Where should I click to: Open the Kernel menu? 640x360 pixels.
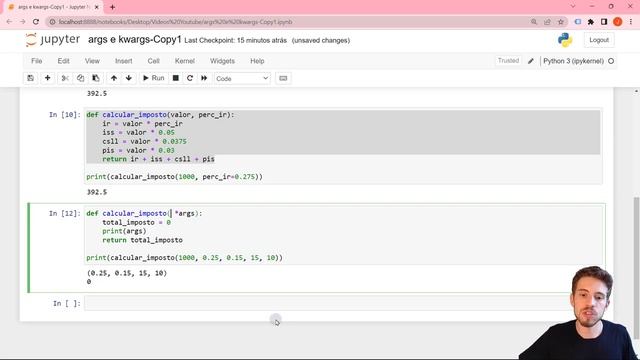point(184,61)
